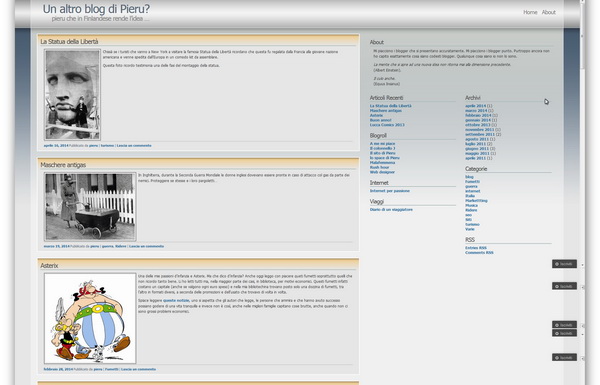Open the About link in top navigation
The image size is (600, 385).
pyautogui.click(x=548, y=12)
